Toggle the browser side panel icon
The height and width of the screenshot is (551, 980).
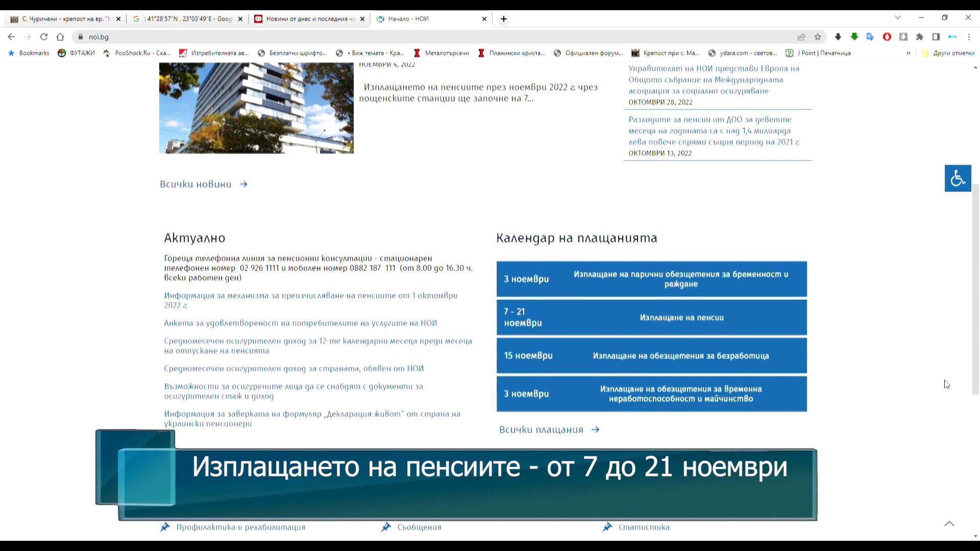tap(936, 37)
